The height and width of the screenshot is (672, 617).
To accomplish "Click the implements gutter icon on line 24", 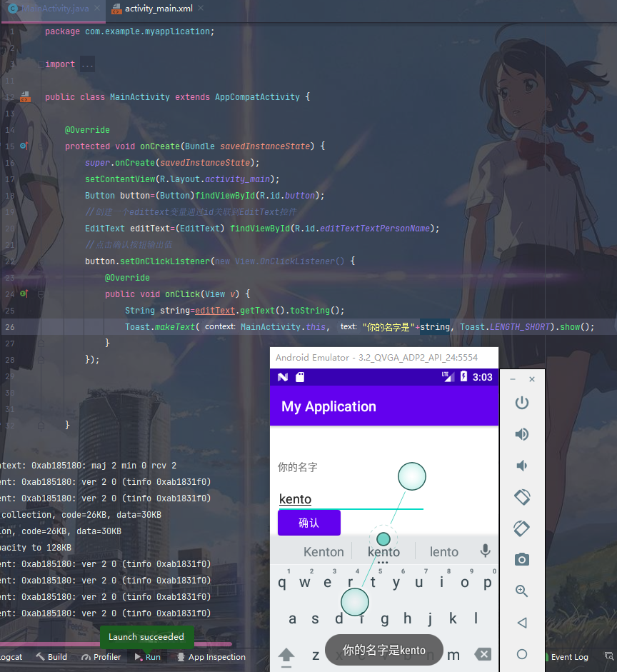I will point(24,294).
